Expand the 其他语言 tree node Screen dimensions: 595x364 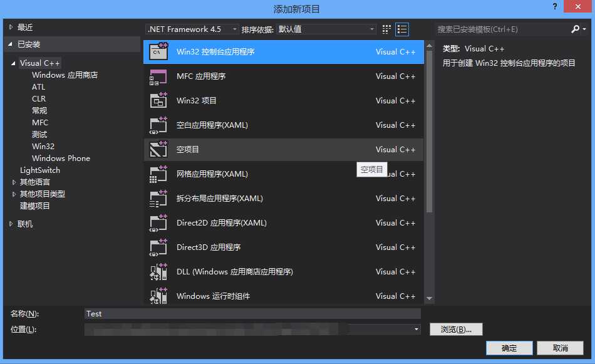14,182
